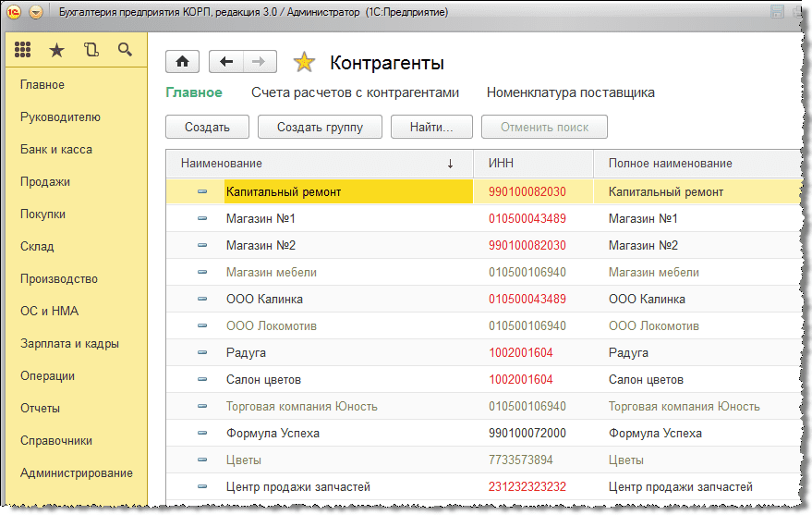The width and height of the screenshot is (812, 515).
Task: Open the Номенклатура поставщика tab
Action: pyautogui.click(x=570, y=92)
